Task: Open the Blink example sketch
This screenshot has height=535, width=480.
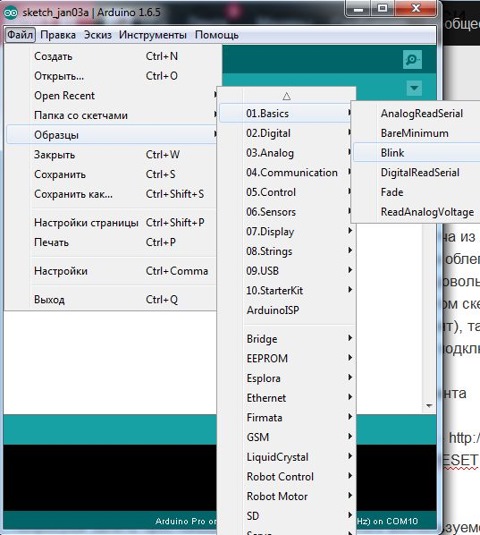Action: pos(417,153)
